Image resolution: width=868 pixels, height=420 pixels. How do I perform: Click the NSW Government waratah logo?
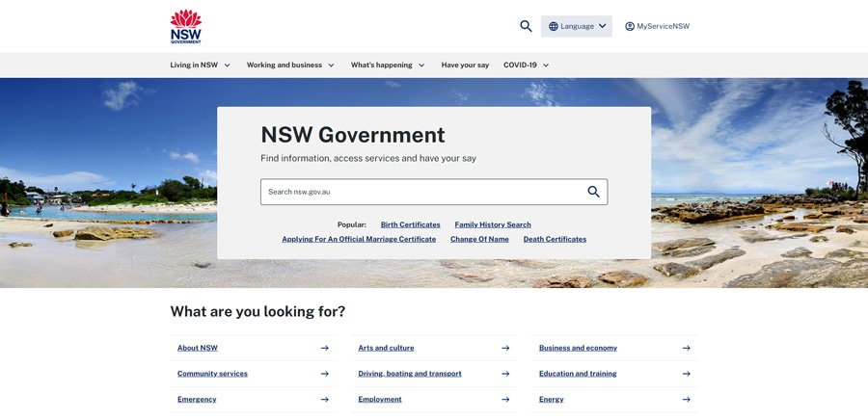[186, 26]
